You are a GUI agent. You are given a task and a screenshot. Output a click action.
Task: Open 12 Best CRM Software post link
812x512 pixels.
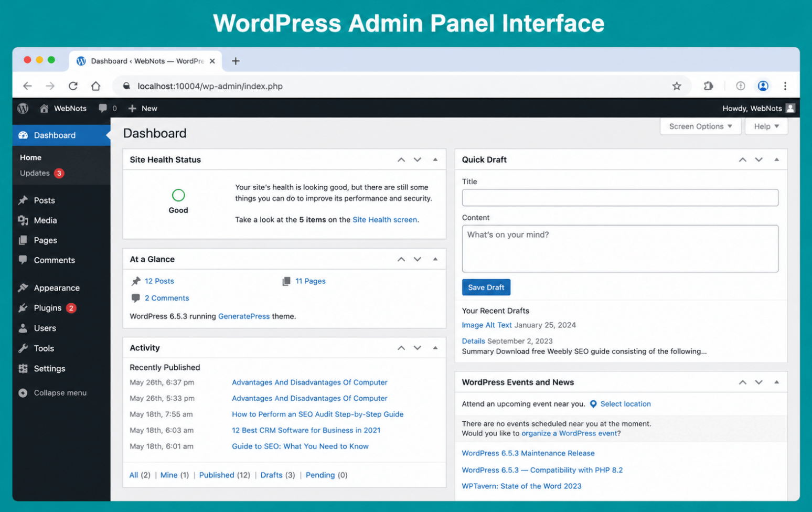tap(306, 430)
